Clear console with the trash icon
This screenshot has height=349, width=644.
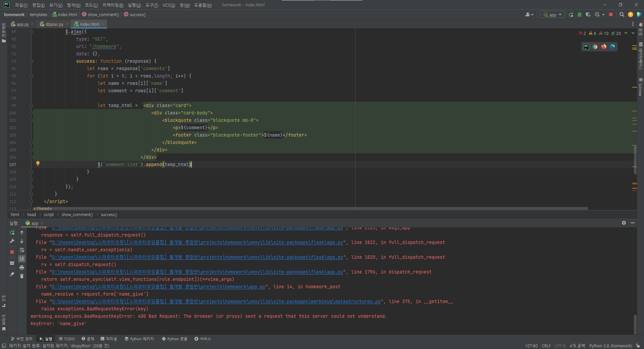coord(22,276)
